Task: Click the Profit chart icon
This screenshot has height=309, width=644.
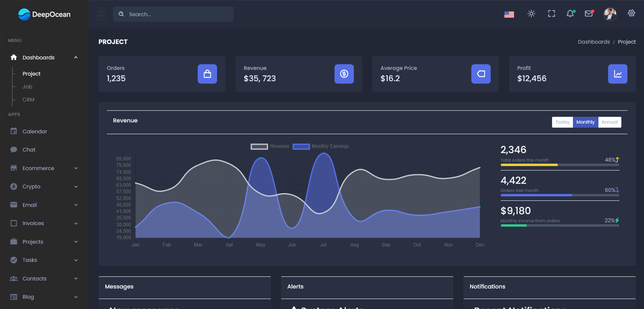Action: tap(618, 74)
